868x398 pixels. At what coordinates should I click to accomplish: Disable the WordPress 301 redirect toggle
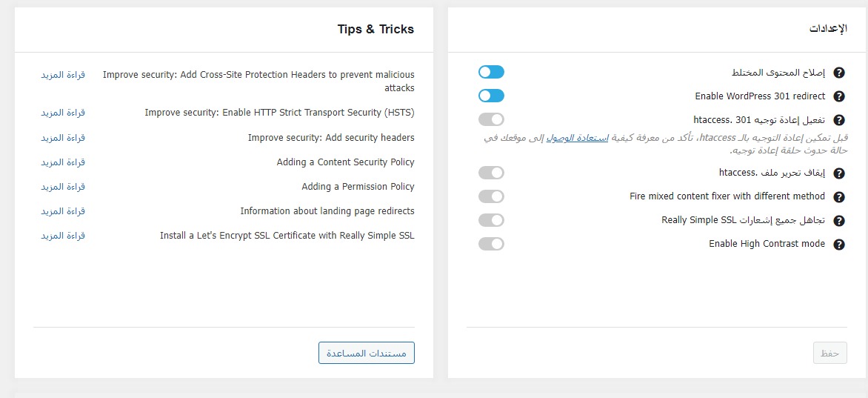tap(491, 96)
